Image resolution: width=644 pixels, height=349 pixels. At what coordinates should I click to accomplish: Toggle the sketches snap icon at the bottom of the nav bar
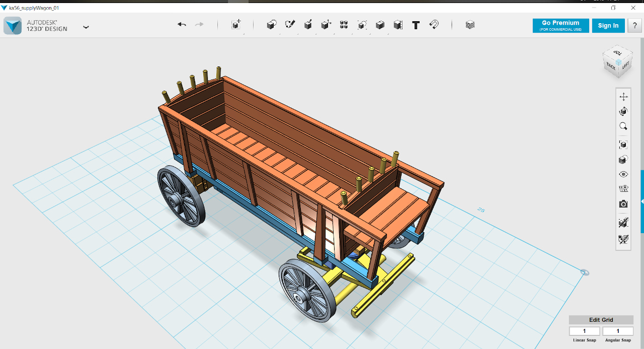click(623, 239)
